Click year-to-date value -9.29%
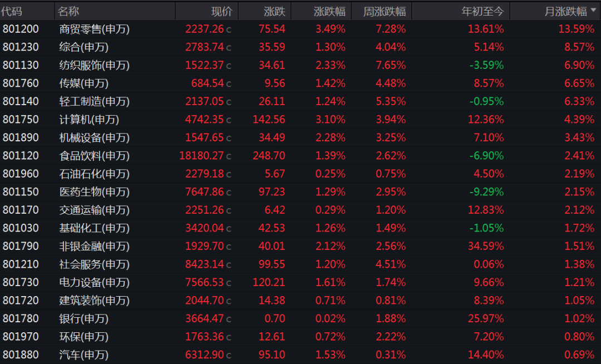 click(486, 191)
